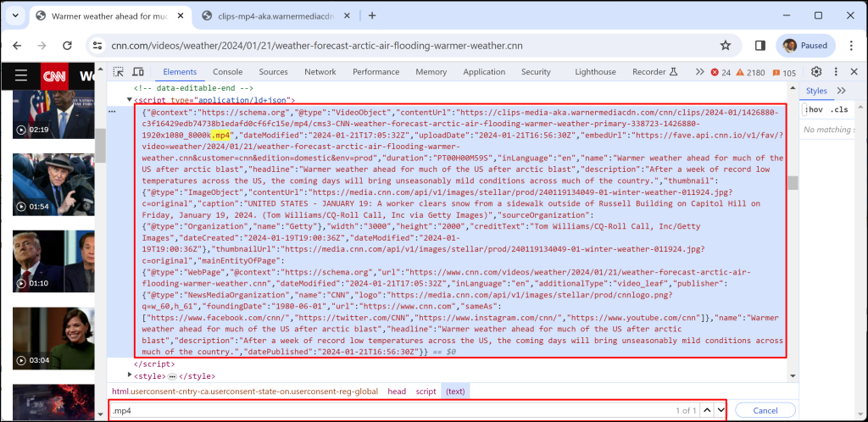Toggle the .cls class editor
868x422 pixels.
839,109
